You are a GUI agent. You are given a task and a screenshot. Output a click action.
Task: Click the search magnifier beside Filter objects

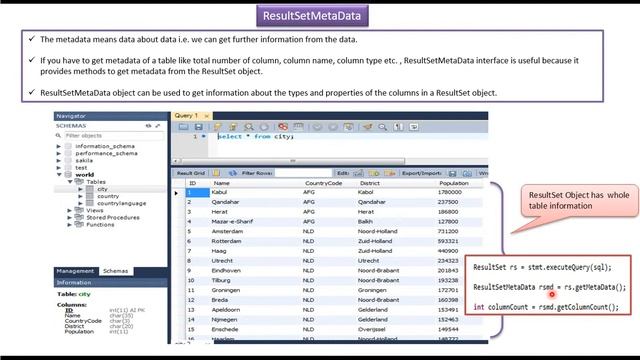pos(58,135)
